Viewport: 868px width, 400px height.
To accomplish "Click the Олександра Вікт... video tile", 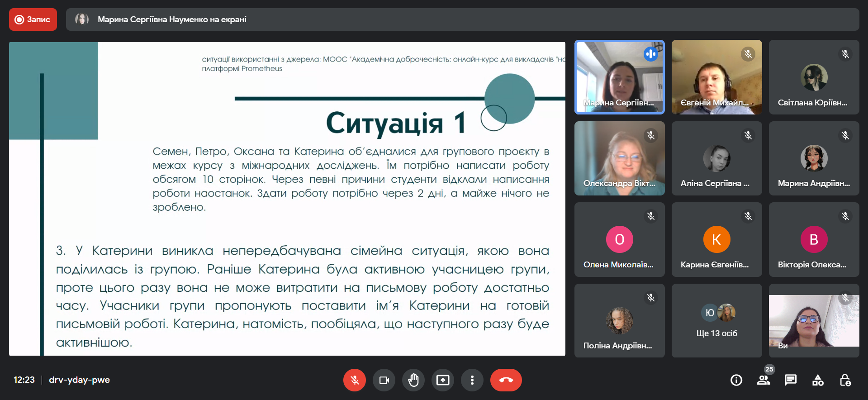I will 619,158.
